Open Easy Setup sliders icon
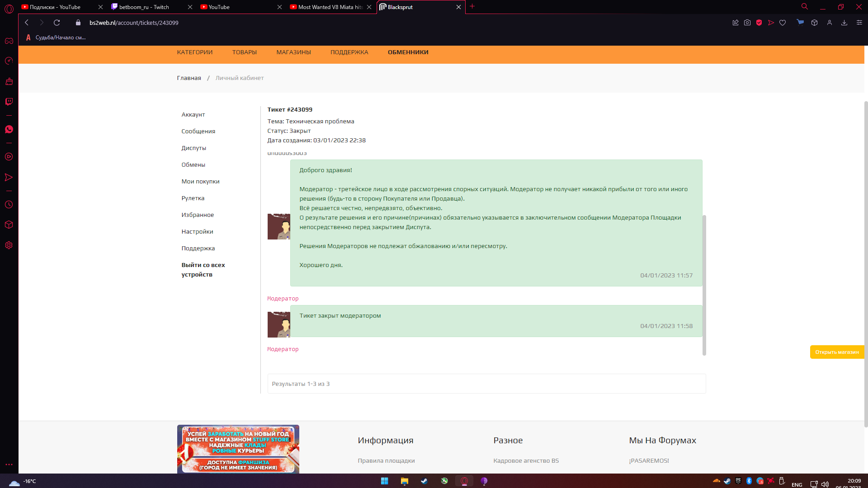 coord(859,23)
